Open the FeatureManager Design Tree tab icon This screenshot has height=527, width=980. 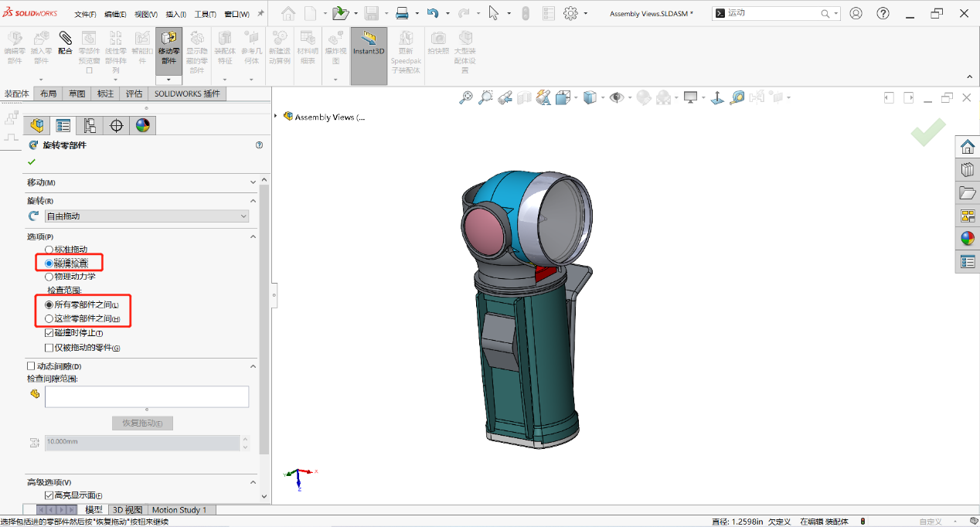point(36,125)
